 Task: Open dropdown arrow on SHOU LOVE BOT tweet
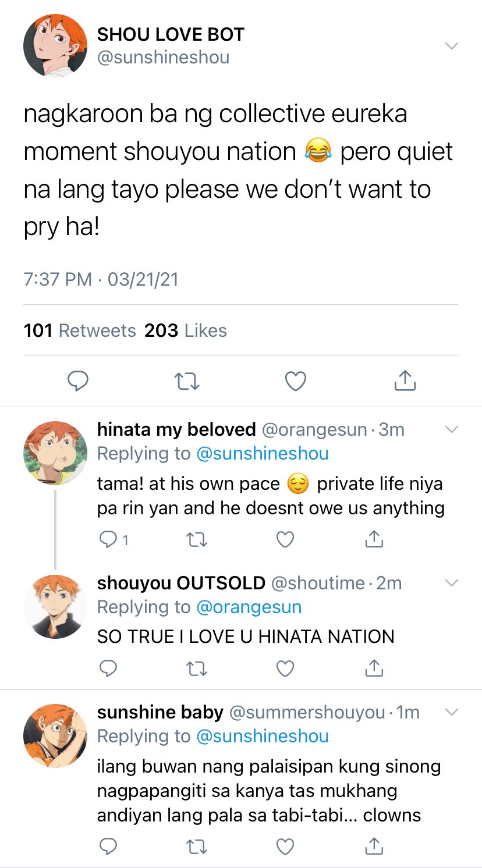pyautogui.click(x=452, y=45)
